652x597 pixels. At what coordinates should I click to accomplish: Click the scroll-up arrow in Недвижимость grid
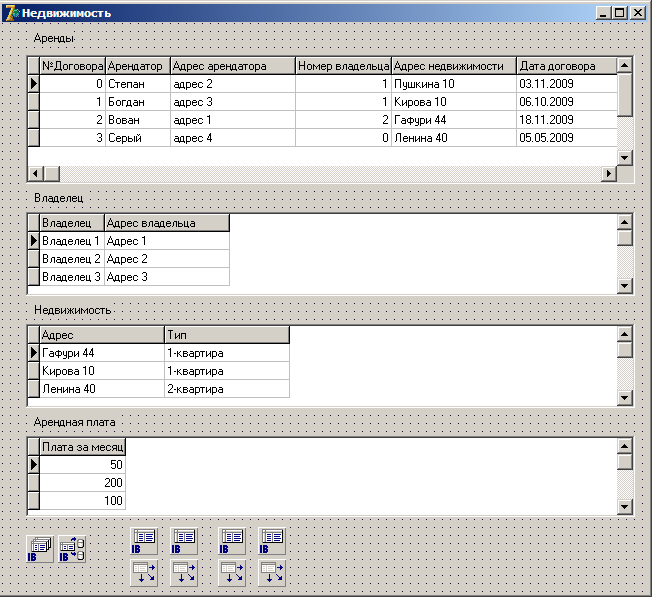click(625, 334)
